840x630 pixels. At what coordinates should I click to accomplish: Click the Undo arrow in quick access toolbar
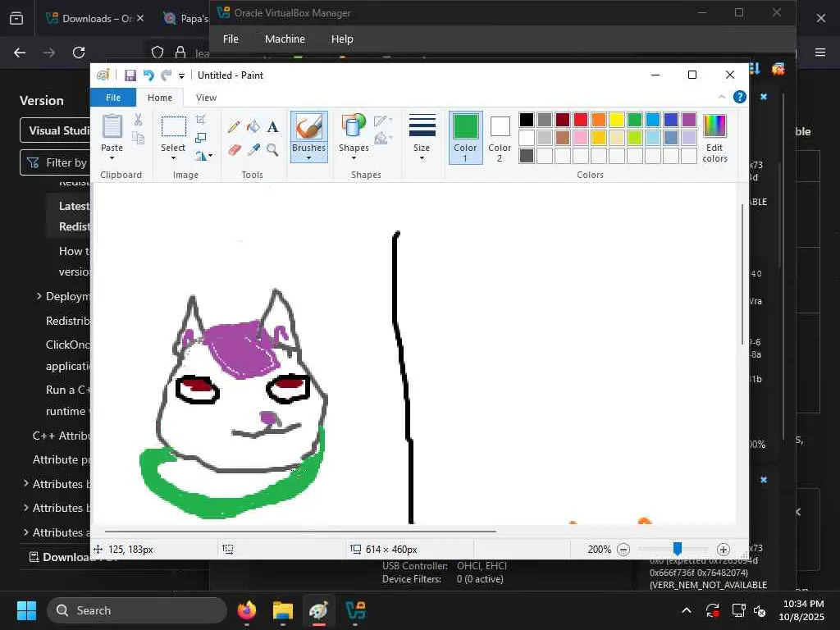tap(148, 75)
